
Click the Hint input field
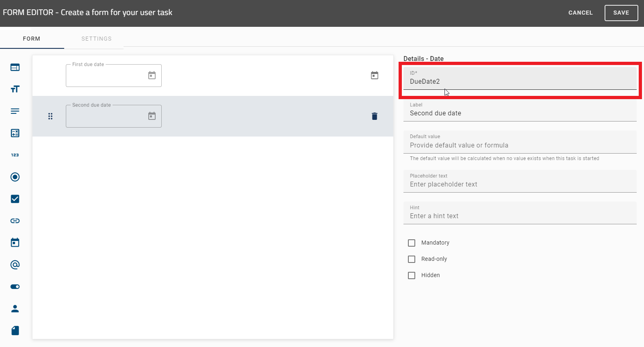coord(520,213)
